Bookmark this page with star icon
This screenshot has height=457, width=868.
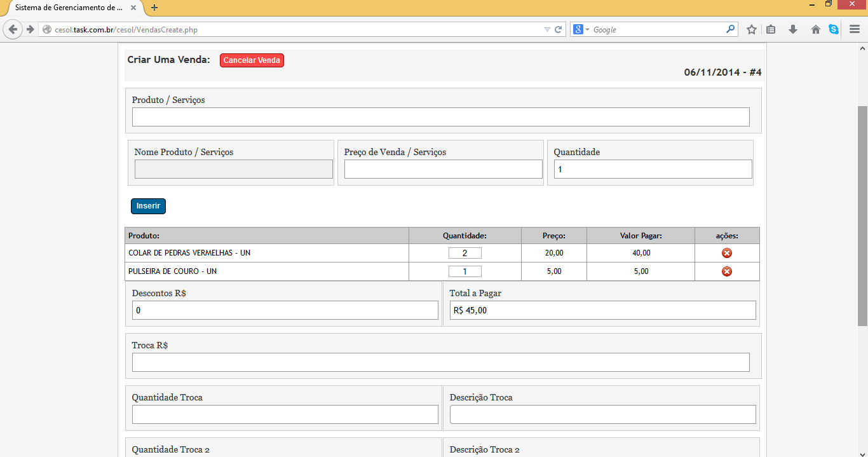[752, 29]
